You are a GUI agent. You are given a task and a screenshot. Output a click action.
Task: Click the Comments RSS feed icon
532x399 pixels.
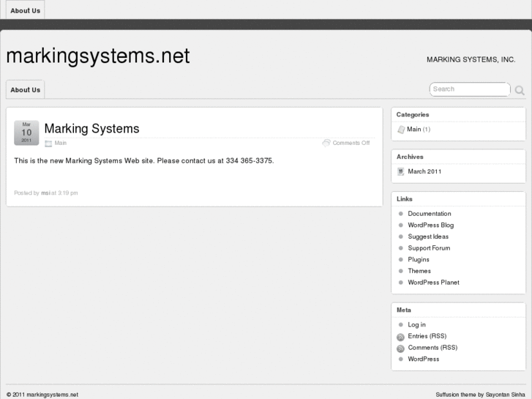click(x=401, y=348)
